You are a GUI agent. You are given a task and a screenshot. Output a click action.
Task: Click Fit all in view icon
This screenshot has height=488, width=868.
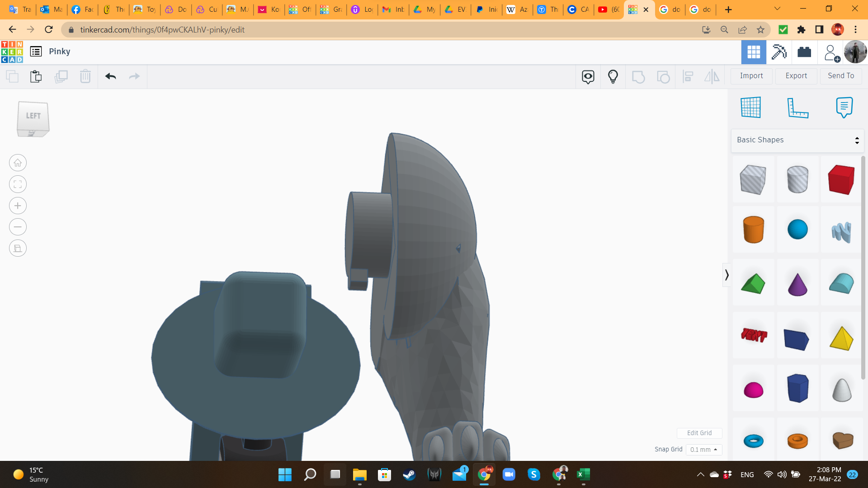[18, 184]
